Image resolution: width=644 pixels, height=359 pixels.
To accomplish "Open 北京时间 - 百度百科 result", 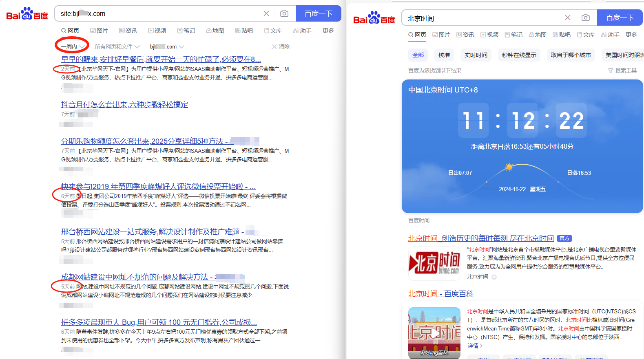I will 441,294.
